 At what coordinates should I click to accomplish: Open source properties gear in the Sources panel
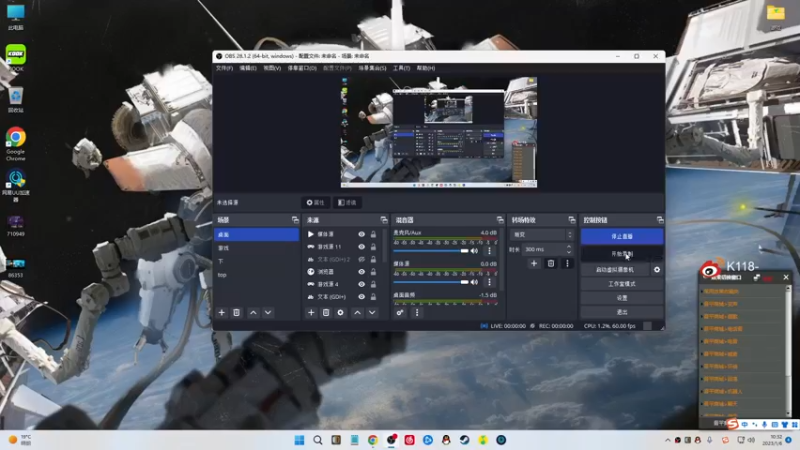(340, 312)
